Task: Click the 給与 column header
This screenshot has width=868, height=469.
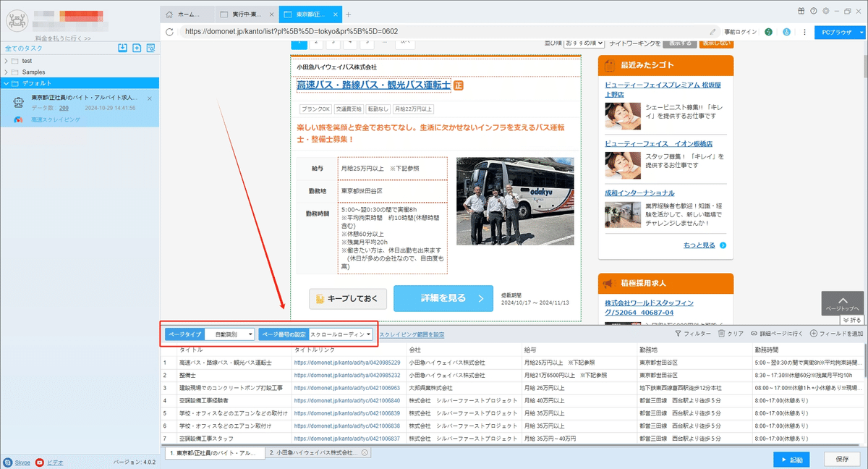Action: click(x=530, y=350)
